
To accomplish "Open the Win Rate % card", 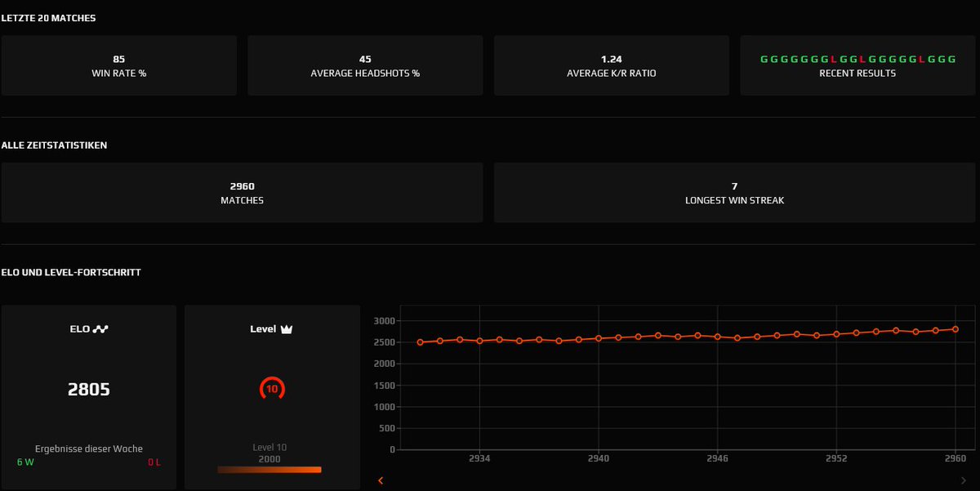I will tap(119, 65).
